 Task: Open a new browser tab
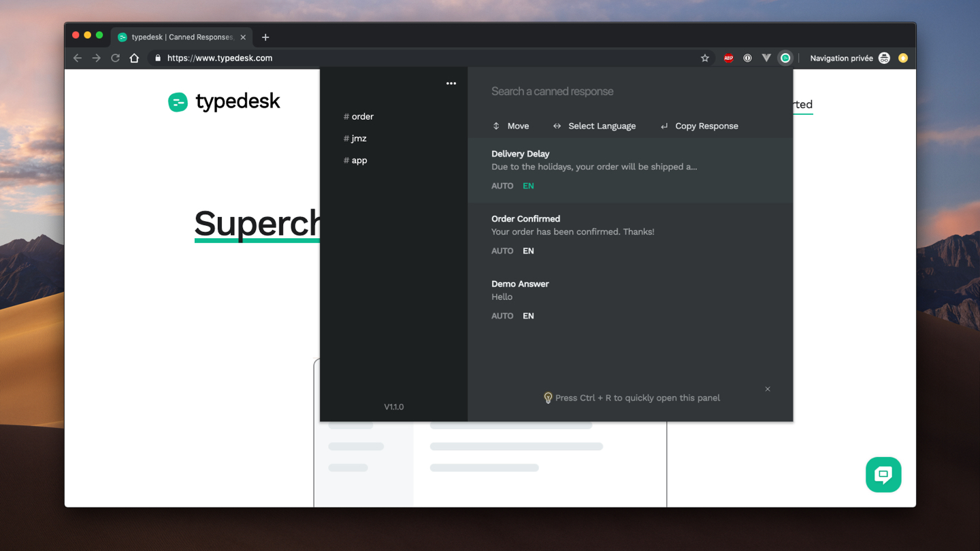pos(265,37)
